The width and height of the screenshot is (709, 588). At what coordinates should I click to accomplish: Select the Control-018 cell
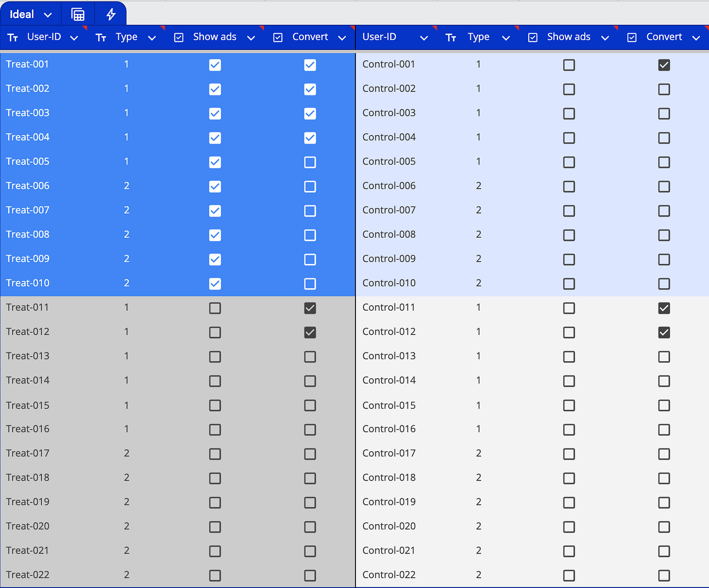coord(389,478)
